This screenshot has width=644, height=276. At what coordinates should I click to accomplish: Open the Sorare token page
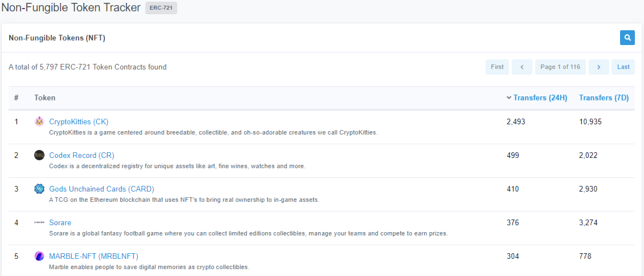pyautogui.click(x=60, y=222)
